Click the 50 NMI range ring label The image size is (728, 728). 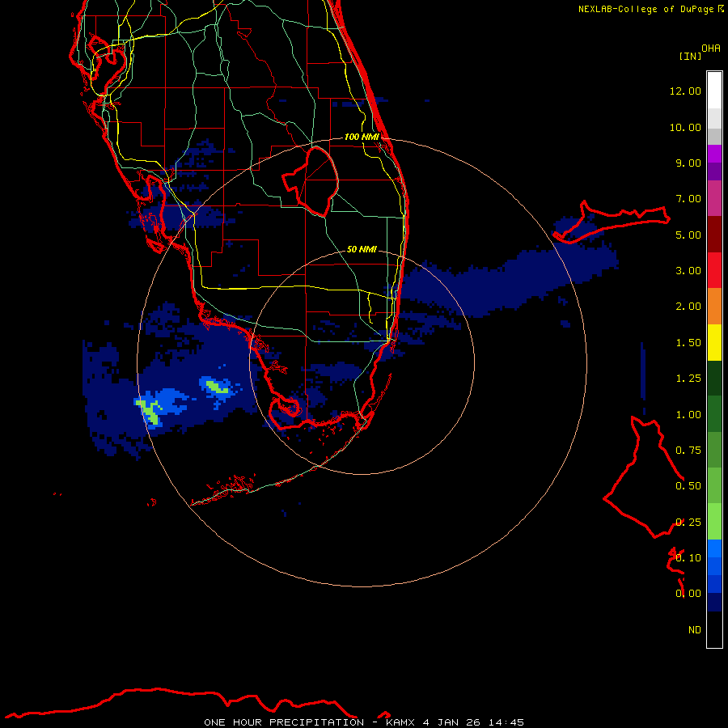point(362,249)
